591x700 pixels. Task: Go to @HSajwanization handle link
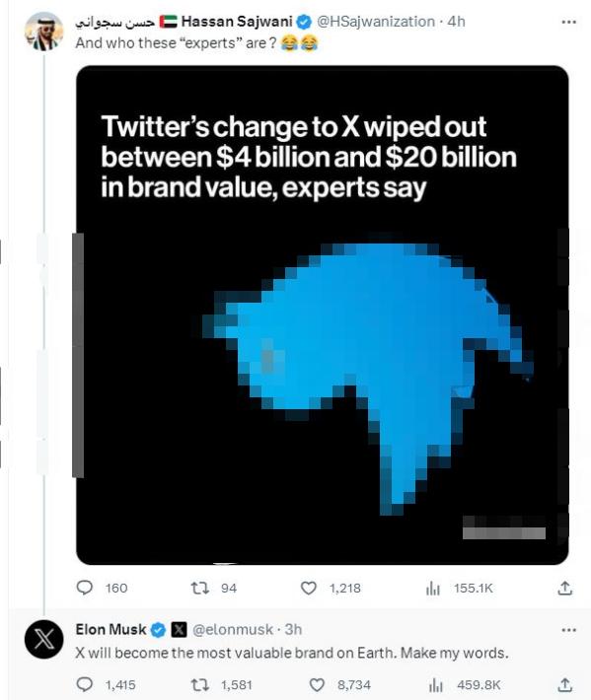[376, 21]
